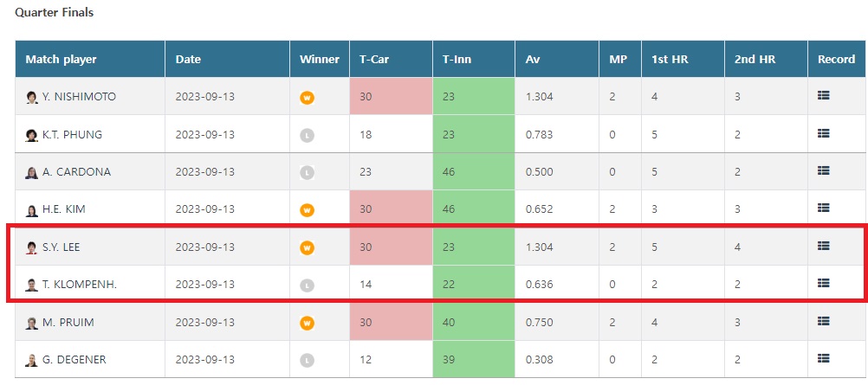Viewport: 868px width, 385px height.
Task: Click the Record column header
Action: tap(837, 59)
